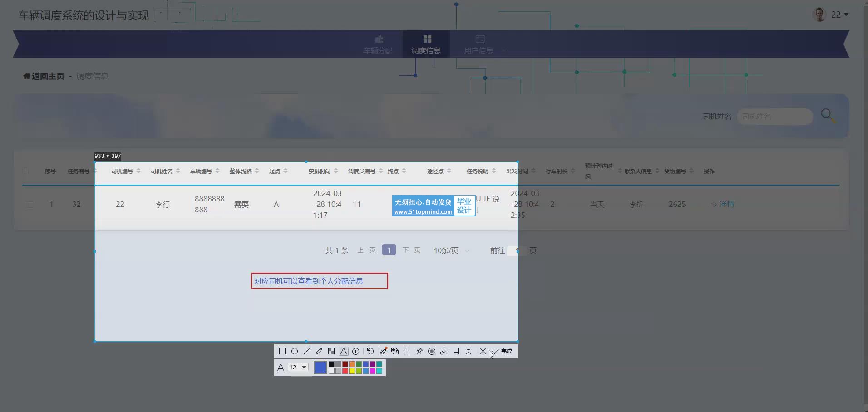
Task: Pick the pencil freehand tool
Action: point(319,351)
